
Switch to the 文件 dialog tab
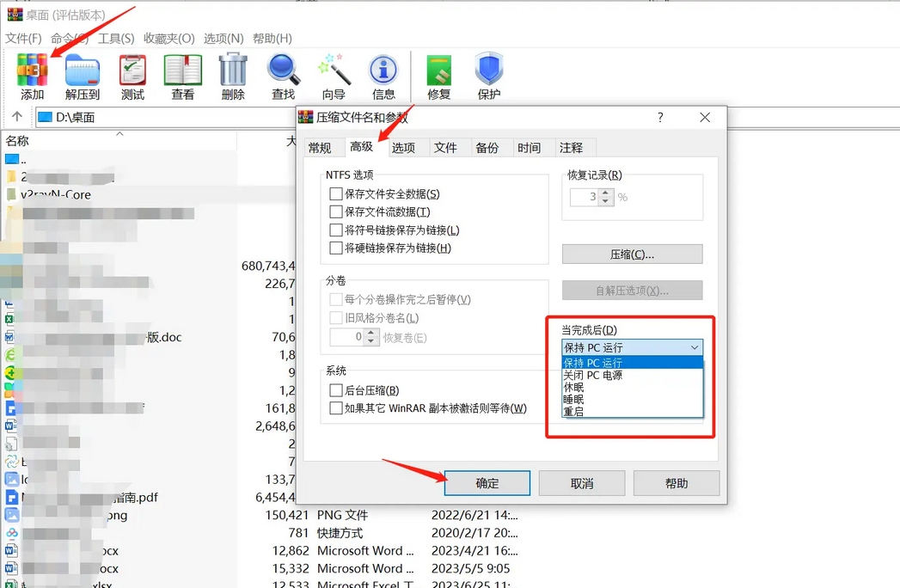tap(445, 148)
